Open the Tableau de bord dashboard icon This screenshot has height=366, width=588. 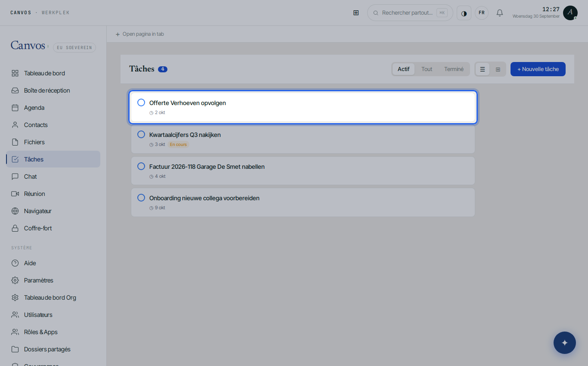(15, 73)
